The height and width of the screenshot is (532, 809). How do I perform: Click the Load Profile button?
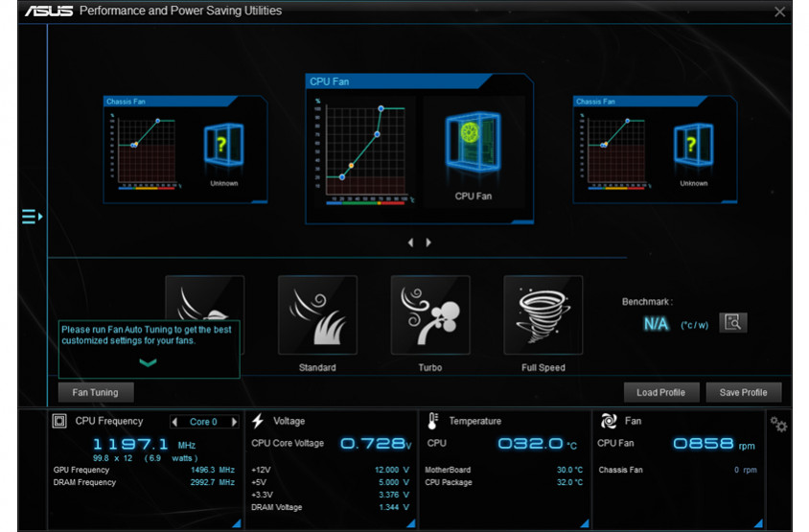660,392
